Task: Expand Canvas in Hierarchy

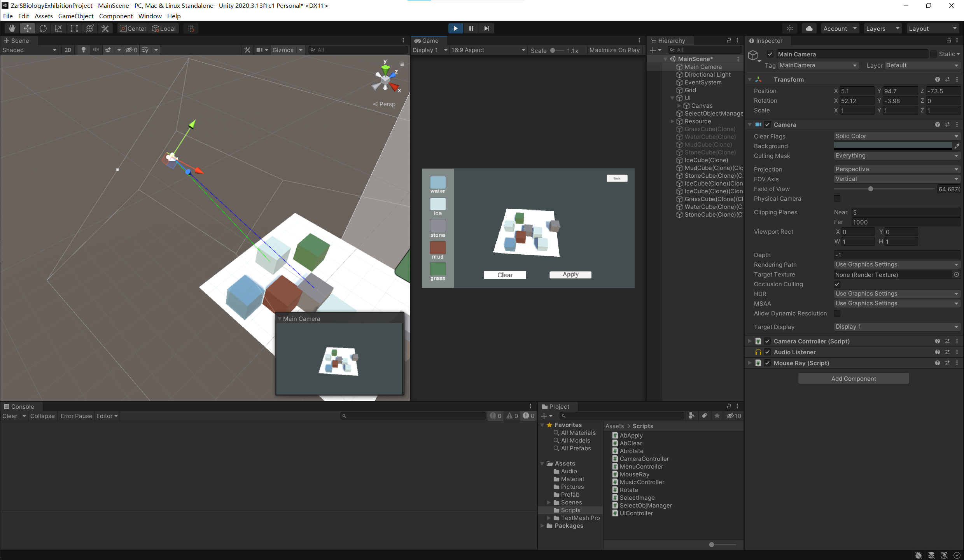Action: [679, 106]
